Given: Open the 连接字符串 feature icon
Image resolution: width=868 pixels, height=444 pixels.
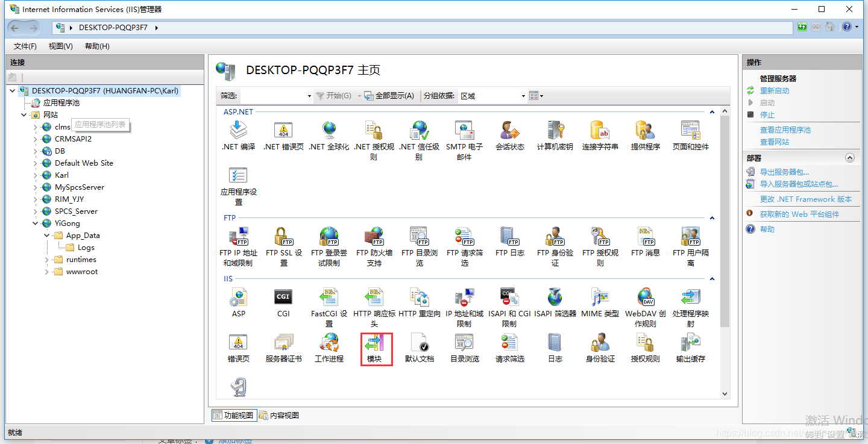Looking at the screenshot, I should 600,136.
